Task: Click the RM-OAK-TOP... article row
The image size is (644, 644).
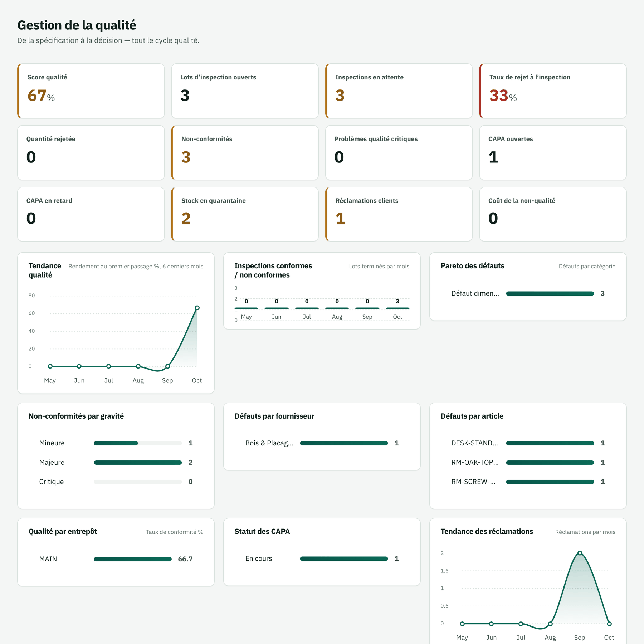Action: coord(528,463)
